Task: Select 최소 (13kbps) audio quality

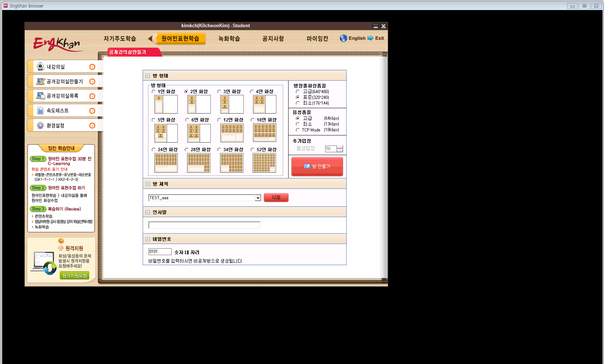Action: coord(298,124)
